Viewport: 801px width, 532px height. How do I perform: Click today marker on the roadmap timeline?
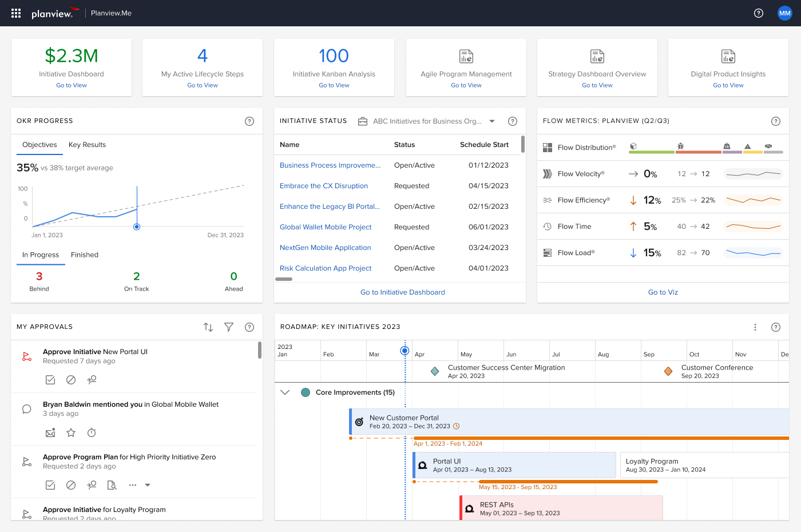[x=405, y=351]
